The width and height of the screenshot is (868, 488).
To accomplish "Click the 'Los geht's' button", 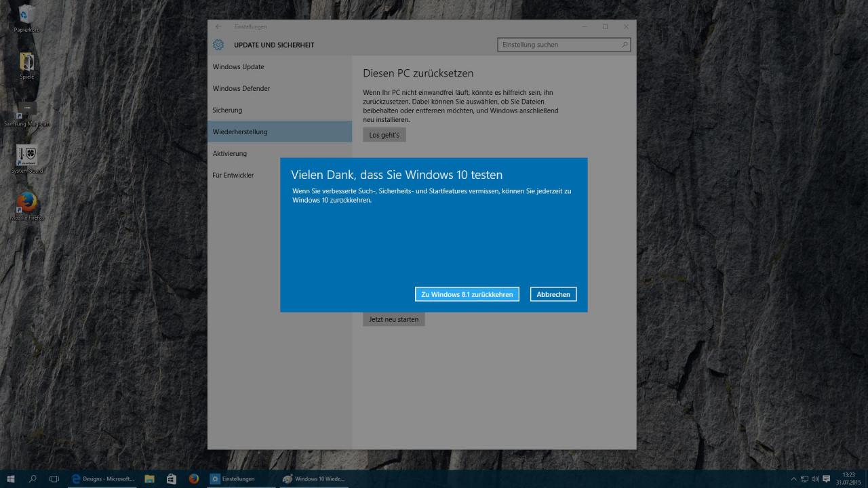I will coord(384,135).
